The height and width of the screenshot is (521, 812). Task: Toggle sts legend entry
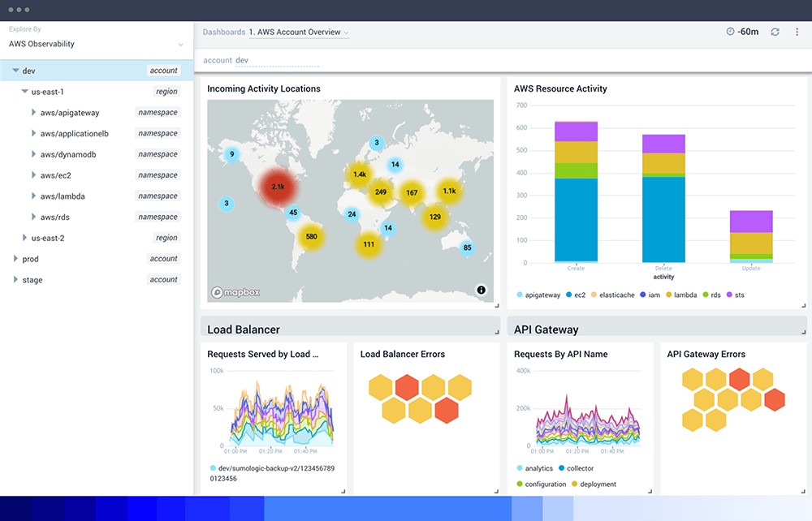[736, 295]
